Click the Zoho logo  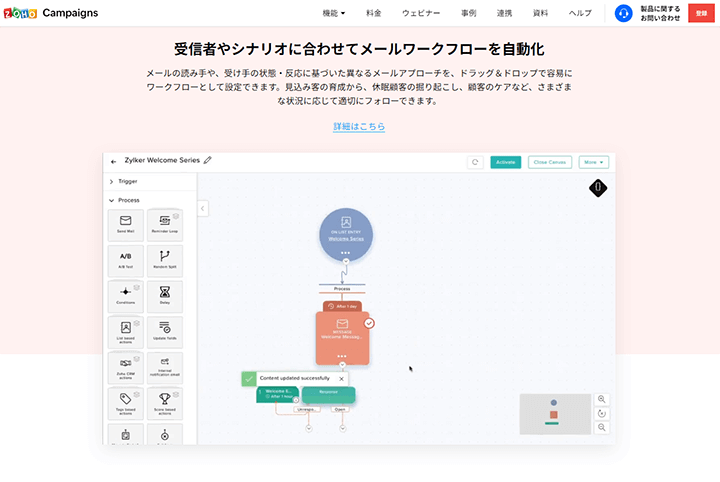click(x=20, y=13)
